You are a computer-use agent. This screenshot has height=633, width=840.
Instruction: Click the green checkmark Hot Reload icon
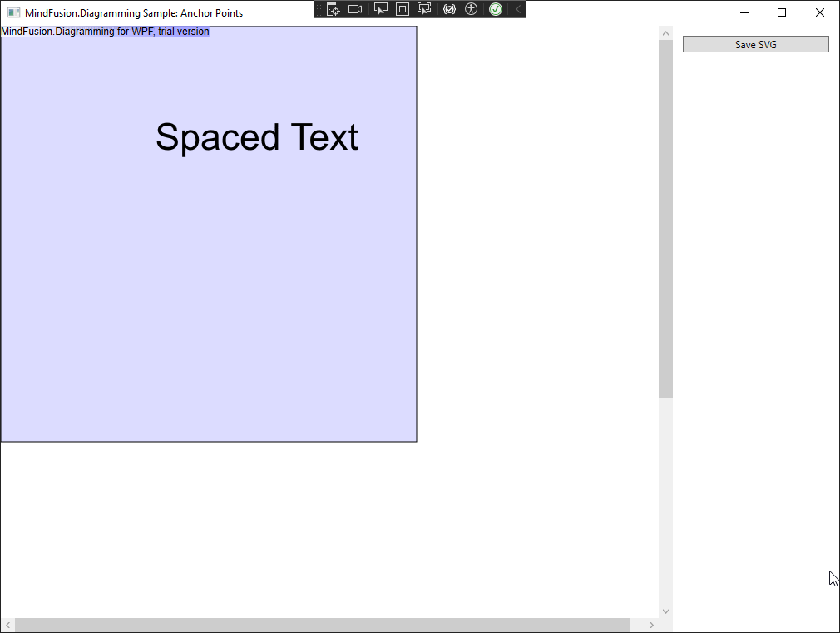pos(496,9)
